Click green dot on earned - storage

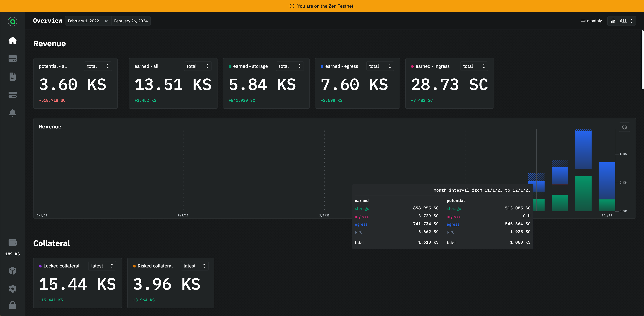230,66
